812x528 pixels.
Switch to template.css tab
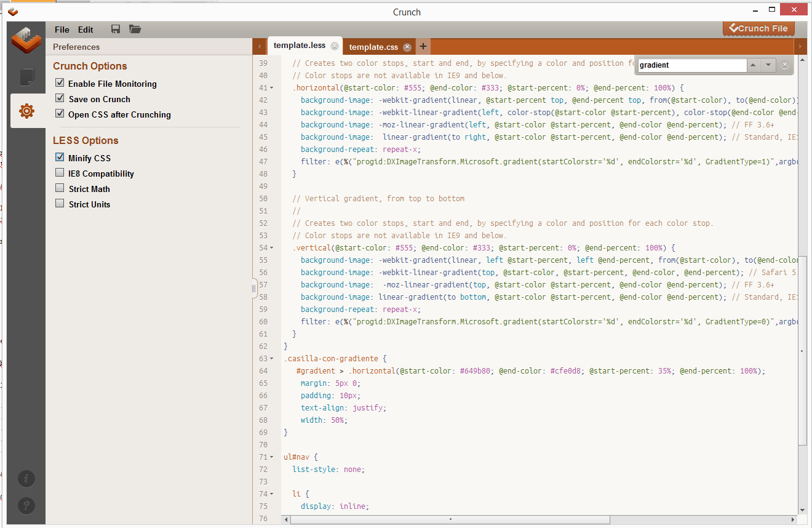coord(373,47)
